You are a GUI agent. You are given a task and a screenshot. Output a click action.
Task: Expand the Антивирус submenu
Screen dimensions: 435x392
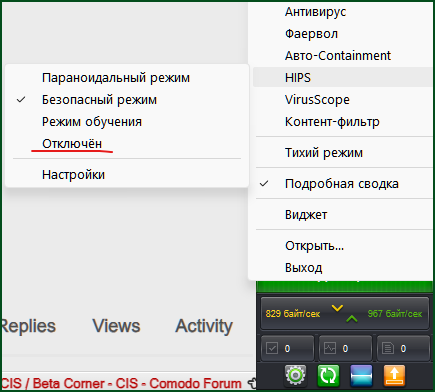(342, 12)
